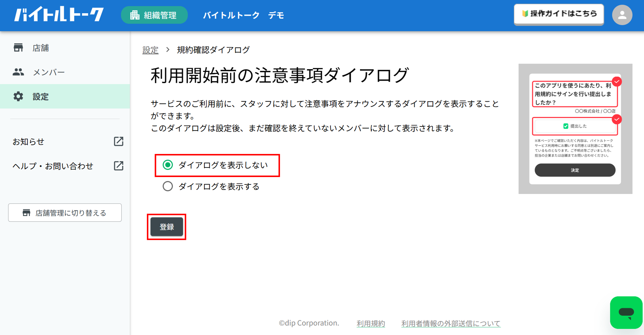Click the 利用開始前の注意事項ダイアログ heading

click(280, 75)
